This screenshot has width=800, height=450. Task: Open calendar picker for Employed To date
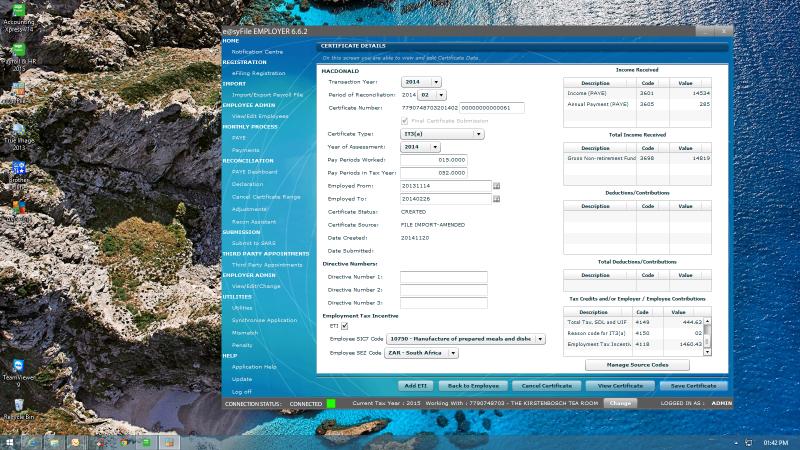(x=497, y=199)
